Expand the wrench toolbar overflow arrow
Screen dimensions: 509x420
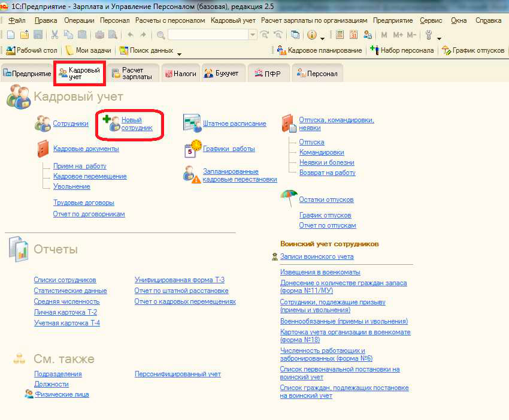click(x=439, y=38)
